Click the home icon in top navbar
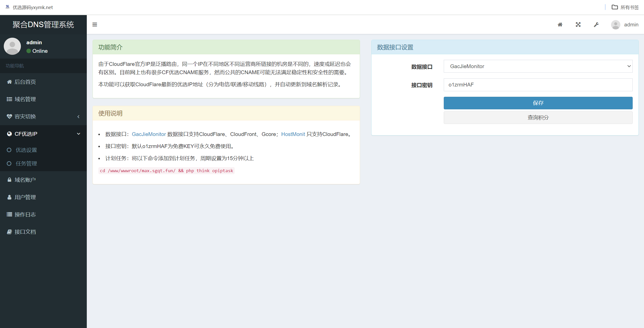The image size is (644, 328). 560,25
